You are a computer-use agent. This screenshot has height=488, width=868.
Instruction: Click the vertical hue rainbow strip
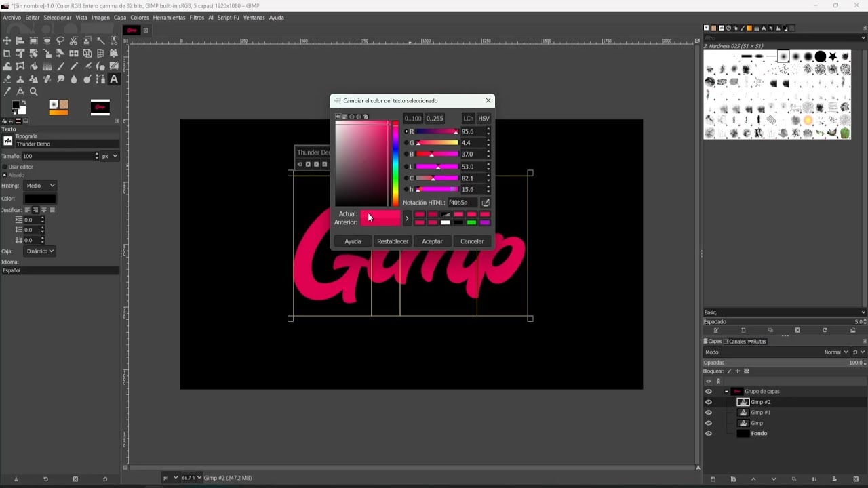[x=396, y=164]
